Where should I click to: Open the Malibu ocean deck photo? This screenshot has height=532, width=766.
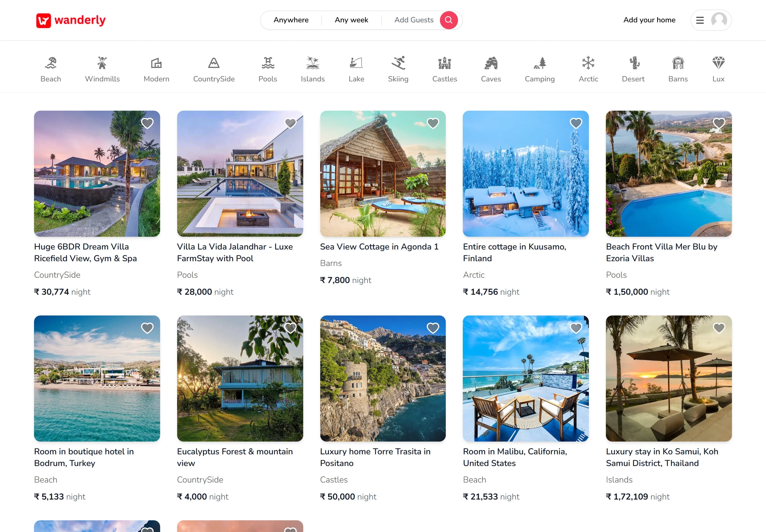[x=526, y=378]
